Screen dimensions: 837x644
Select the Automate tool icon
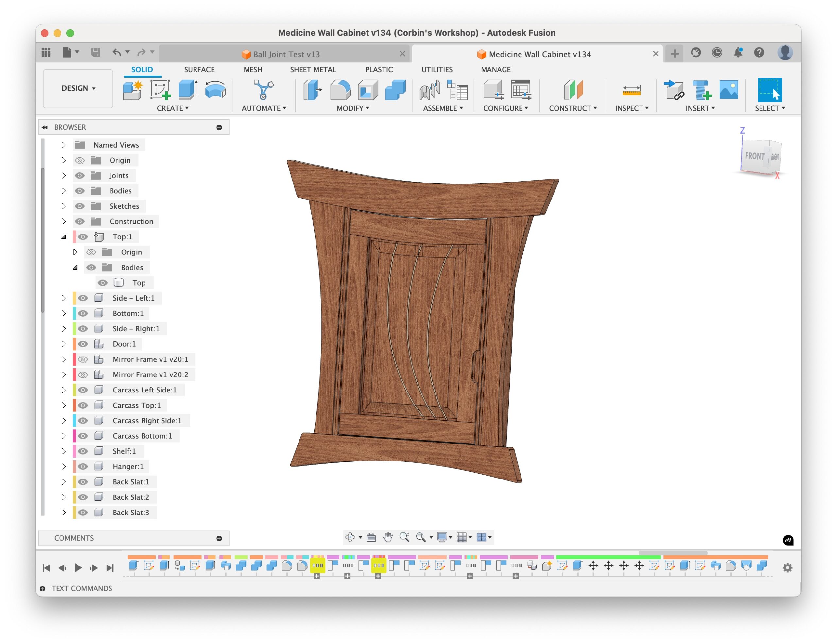tap(263, 90)
